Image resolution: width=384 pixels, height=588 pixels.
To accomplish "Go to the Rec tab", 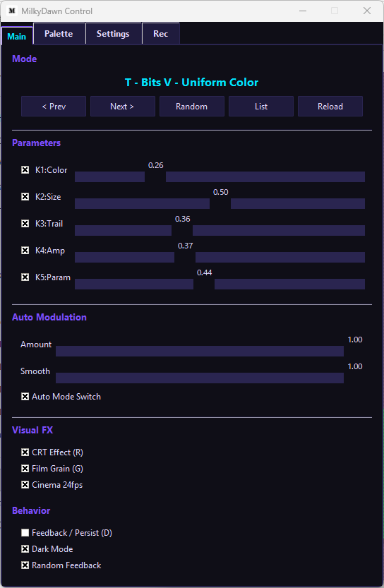I will point(160,34).
